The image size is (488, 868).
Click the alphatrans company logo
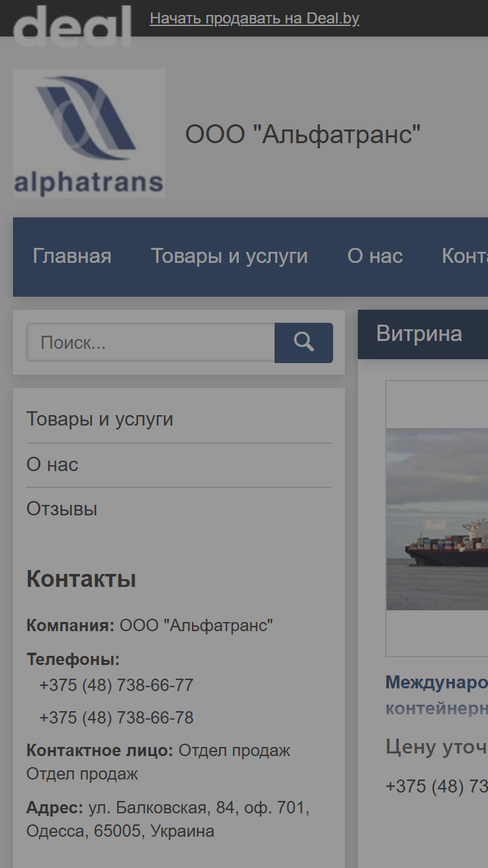(x=89, y=133)
